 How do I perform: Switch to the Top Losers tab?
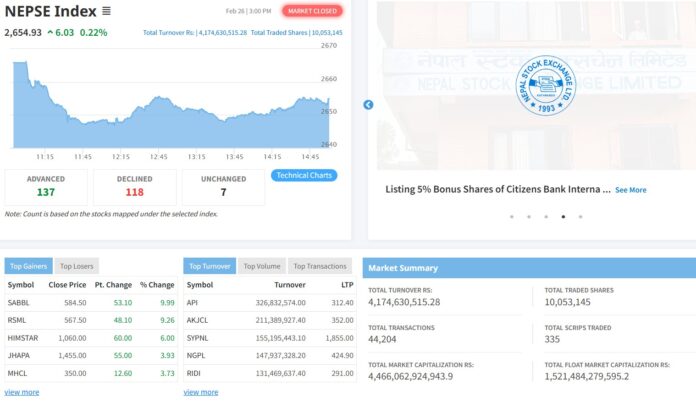click(76, 266)
